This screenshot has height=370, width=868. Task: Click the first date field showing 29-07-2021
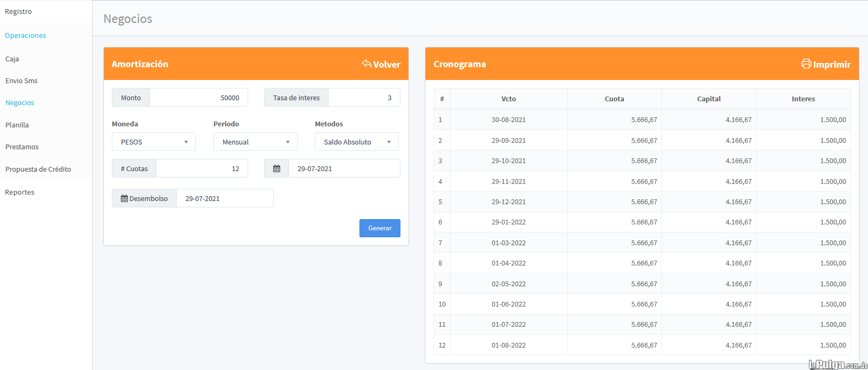(344, 168)
